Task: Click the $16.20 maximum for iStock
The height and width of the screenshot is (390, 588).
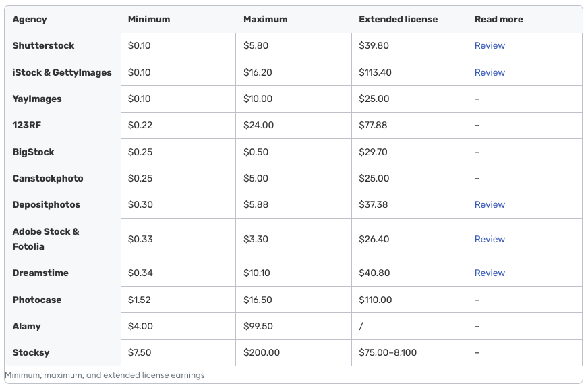Action: (258, 72)
